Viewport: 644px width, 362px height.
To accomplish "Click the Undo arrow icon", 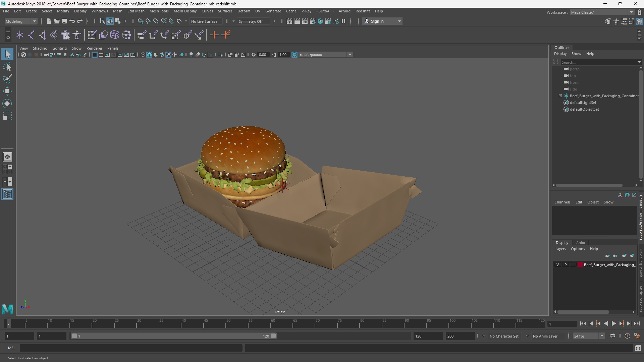I will click(72, 21).
